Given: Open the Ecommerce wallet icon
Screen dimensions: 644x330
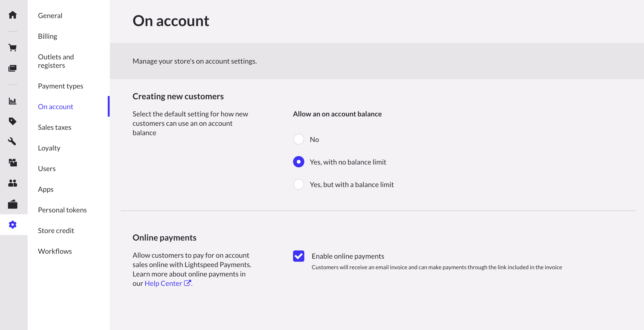Looking at the screenshot, I should [x=12, y=204].
